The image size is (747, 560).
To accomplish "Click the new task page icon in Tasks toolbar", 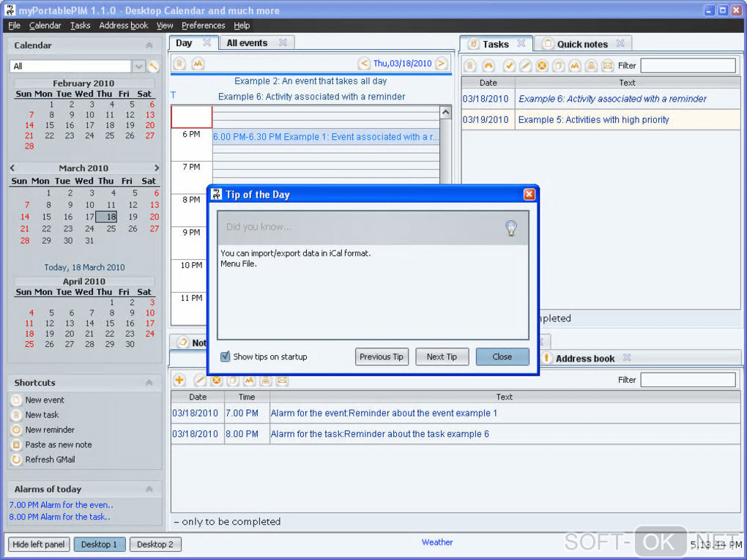I will click(469, 66).
